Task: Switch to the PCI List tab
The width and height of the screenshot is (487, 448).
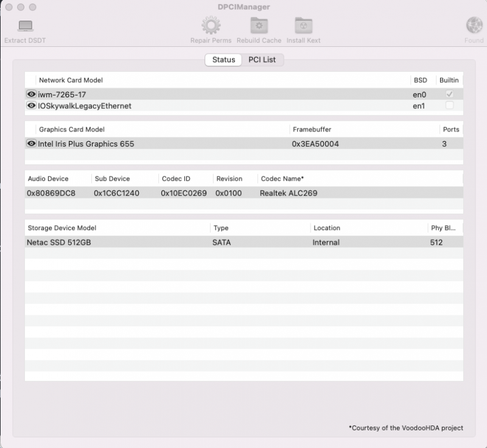Action: (262, 60)
